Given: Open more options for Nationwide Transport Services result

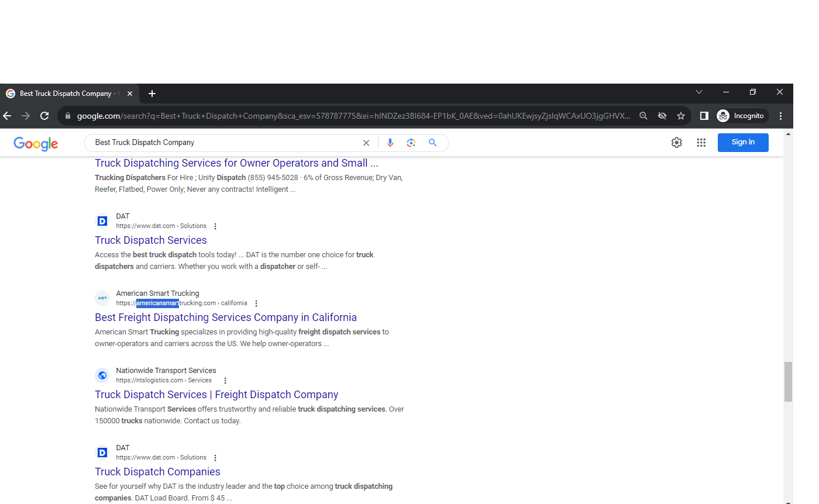Looking at the screenshot, I should coord(225,381).
